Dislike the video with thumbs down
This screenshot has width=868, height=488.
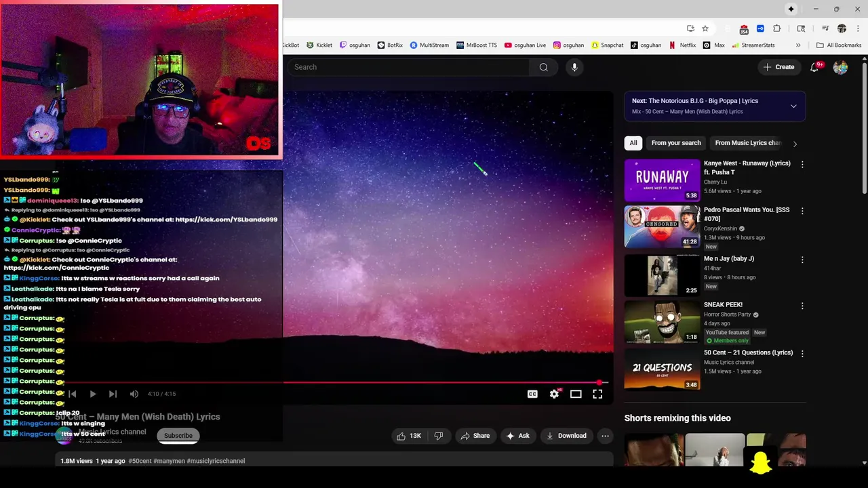(x=438, y=436)
